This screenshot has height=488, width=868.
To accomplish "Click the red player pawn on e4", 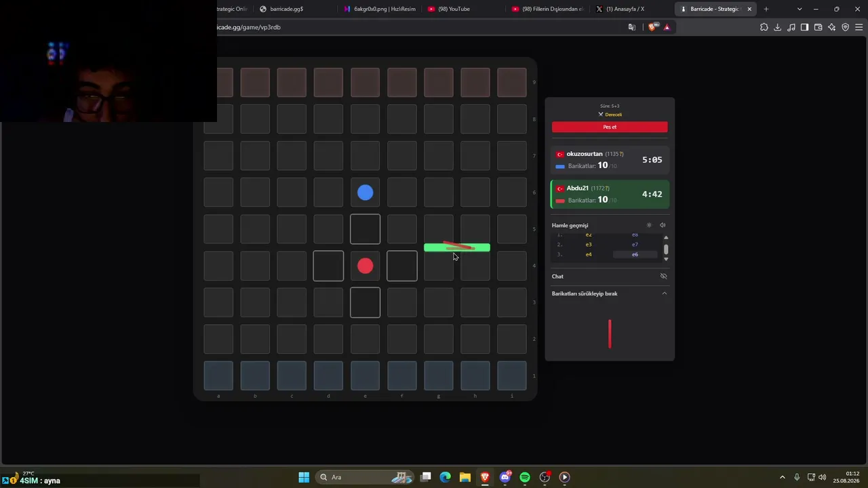I will 365,266.
